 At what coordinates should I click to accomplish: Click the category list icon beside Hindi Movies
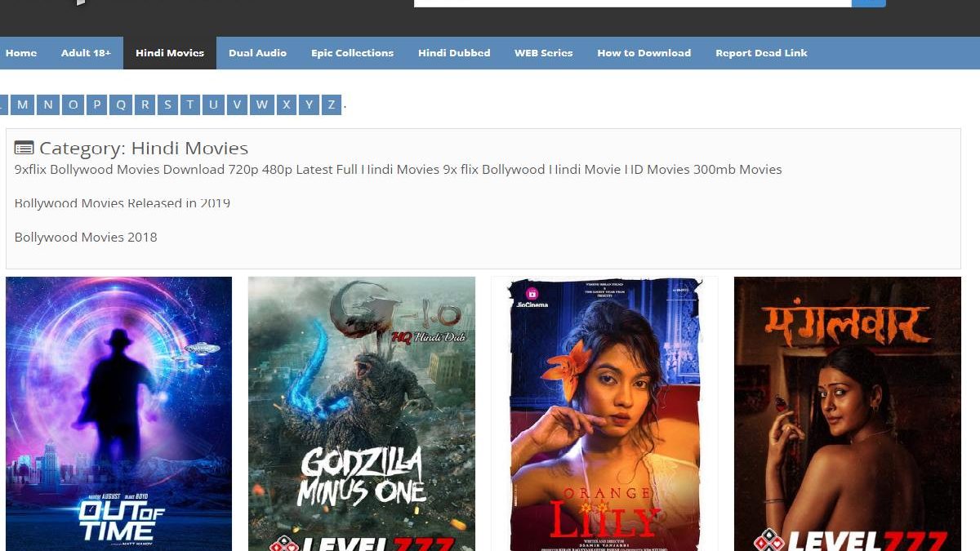(x=24, y=149)
